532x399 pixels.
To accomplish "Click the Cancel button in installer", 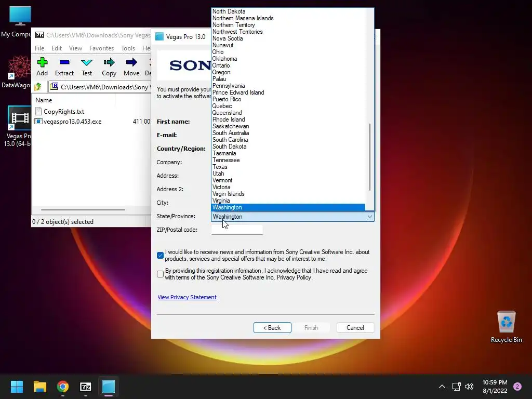I will pos(355,328).
